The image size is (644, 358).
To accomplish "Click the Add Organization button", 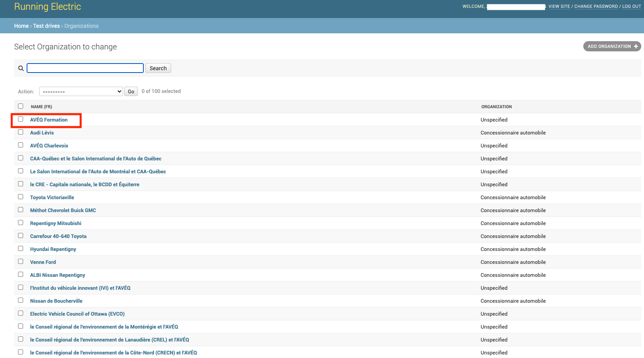I will pos(612,46).
